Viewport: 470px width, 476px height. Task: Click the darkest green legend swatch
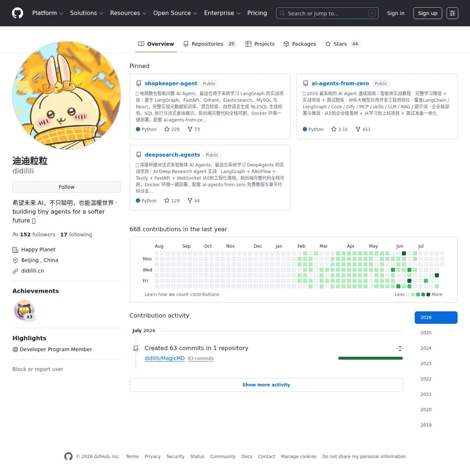428,295
